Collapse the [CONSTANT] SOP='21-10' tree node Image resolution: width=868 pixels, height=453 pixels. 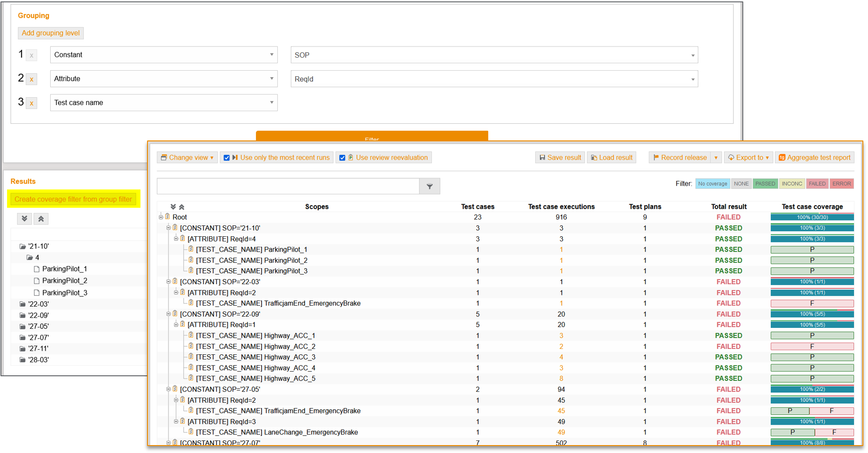pos(168,227)
